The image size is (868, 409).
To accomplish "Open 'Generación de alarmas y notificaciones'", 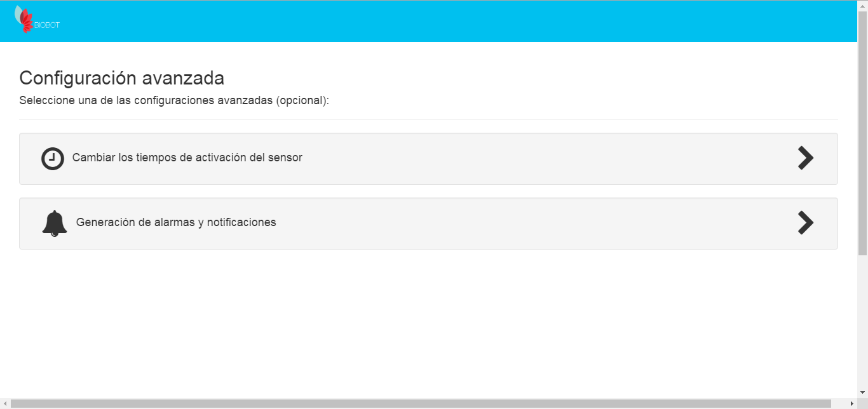I will pos(176,222).
